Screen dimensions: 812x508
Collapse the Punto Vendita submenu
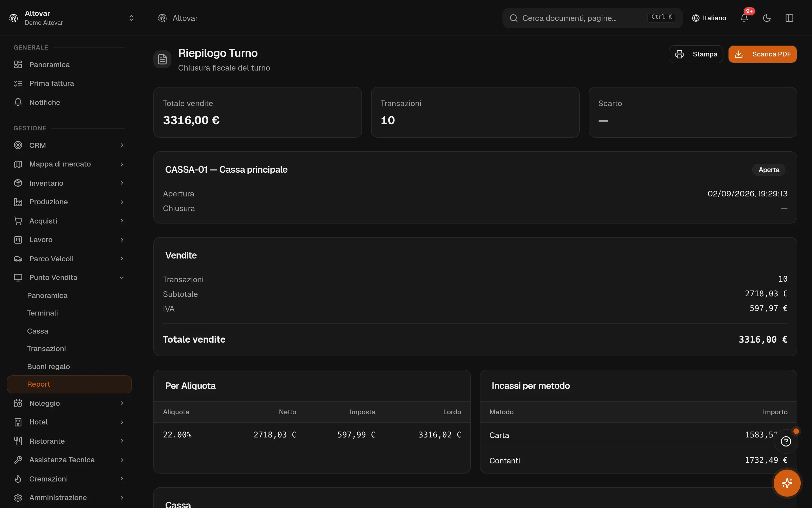coord(122,277)
